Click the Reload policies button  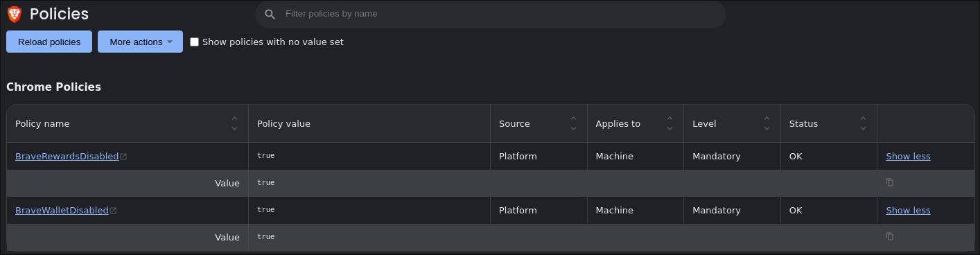[49, 42]
